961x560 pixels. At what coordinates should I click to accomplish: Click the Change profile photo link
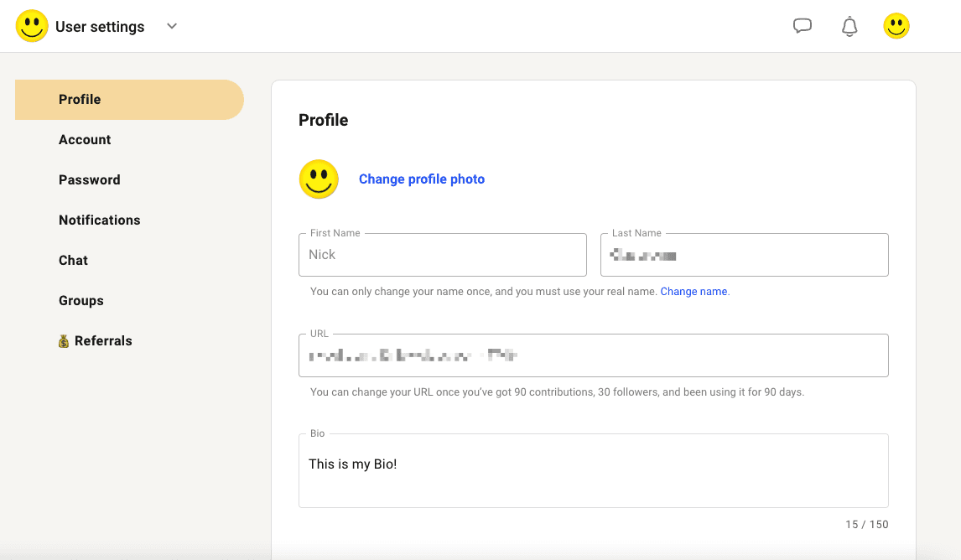(421, 179)
